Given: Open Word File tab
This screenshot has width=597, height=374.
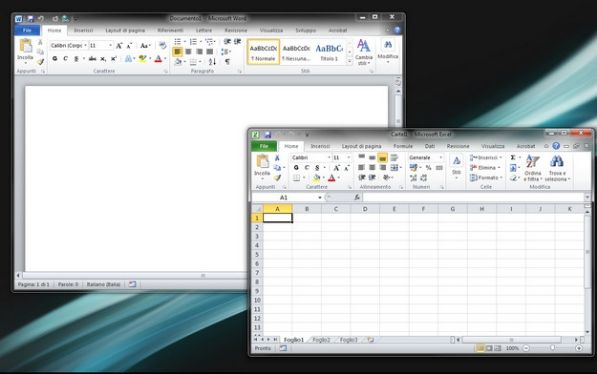Looking at the screenshot, I should [27, 30].
